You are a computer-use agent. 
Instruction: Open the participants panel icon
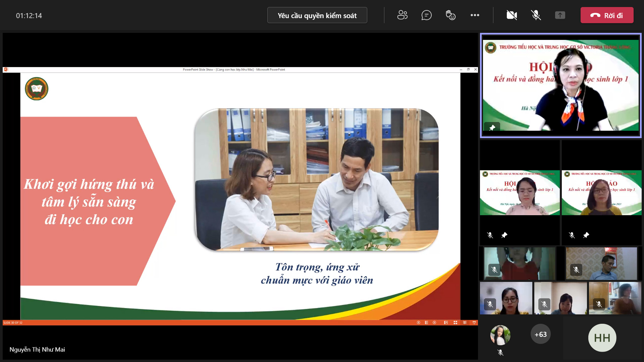(402, 15)
